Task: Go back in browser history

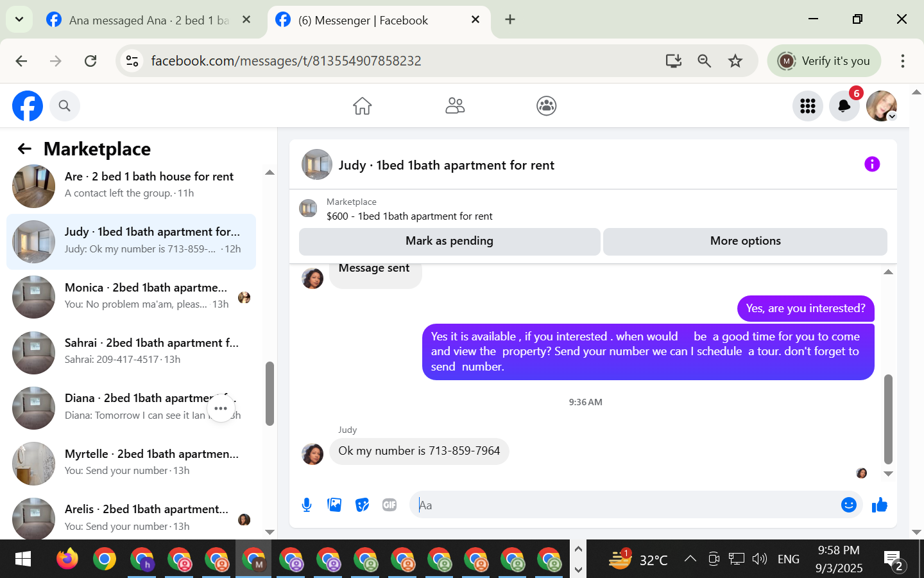Action: [x=21, y=61]
